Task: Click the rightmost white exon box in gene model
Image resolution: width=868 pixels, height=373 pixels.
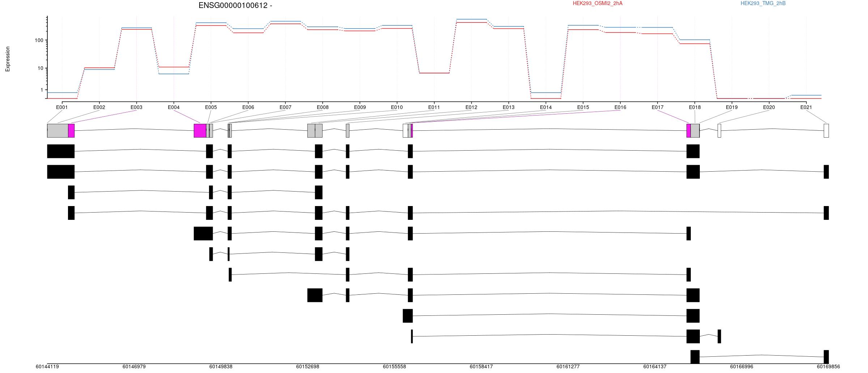Action: click(x=826, y=131)
